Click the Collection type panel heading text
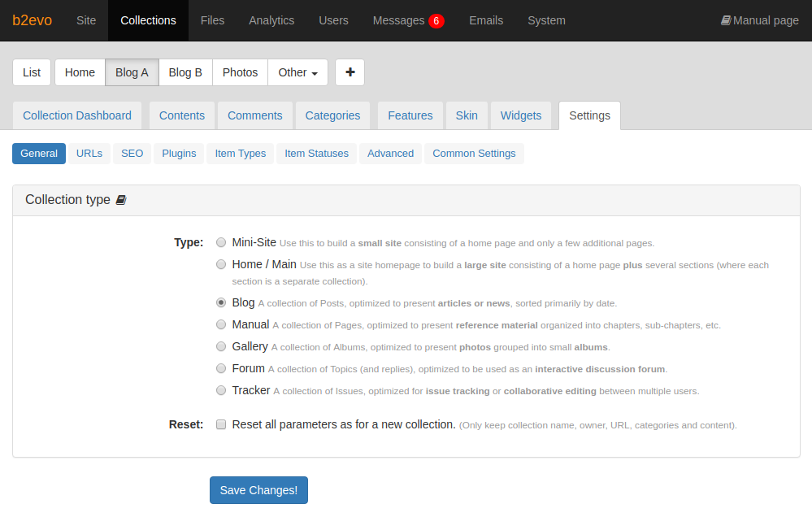This screenshot has width=812, height=517. 67,199
